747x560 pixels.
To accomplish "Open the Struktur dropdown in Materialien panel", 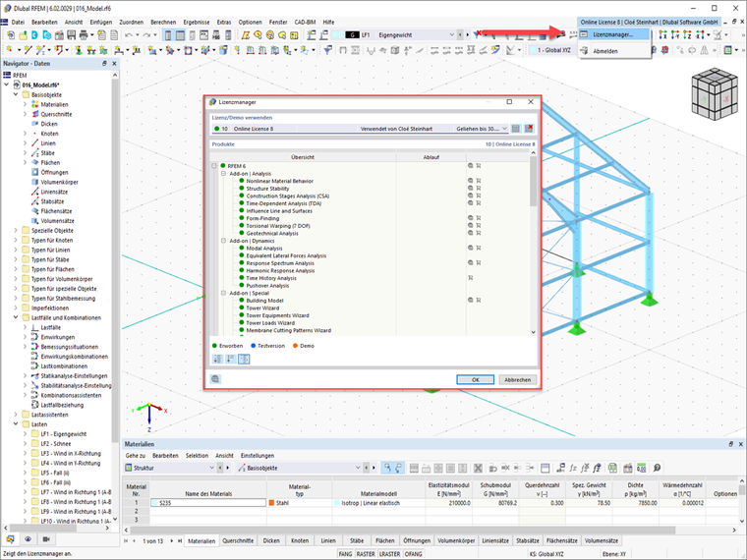I will click(211, 468).
